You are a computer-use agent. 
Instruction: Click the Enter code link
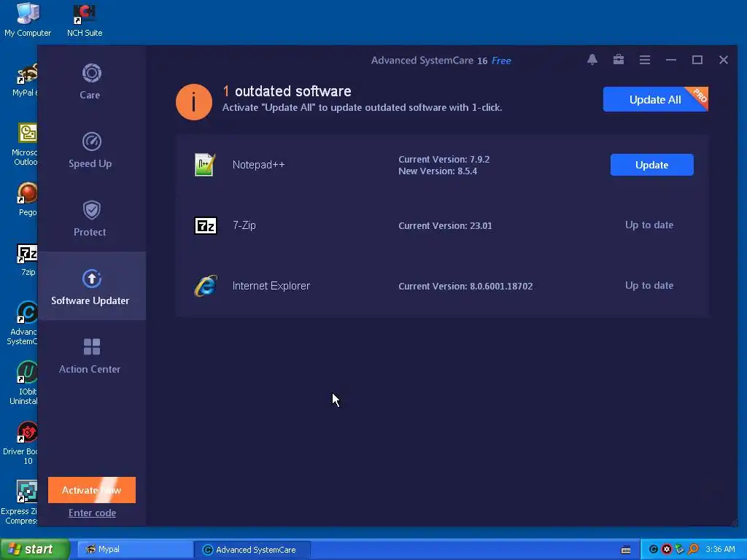tap(92, 513)
